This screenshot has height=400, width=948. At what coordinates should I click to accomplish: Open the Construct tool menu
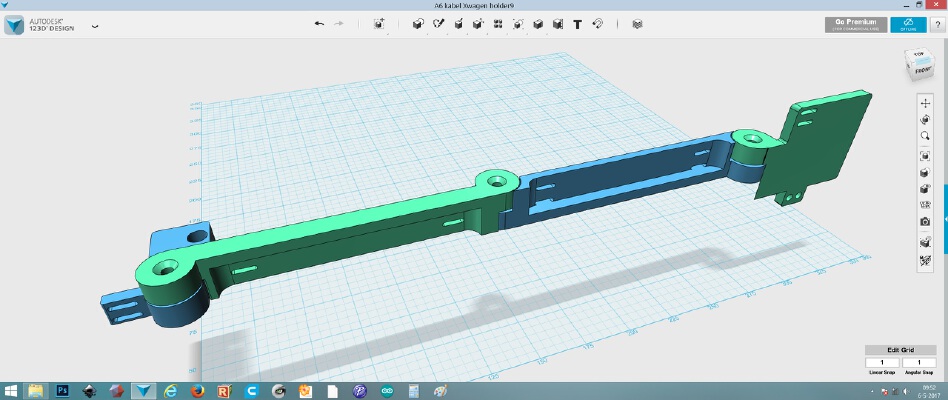458,24
